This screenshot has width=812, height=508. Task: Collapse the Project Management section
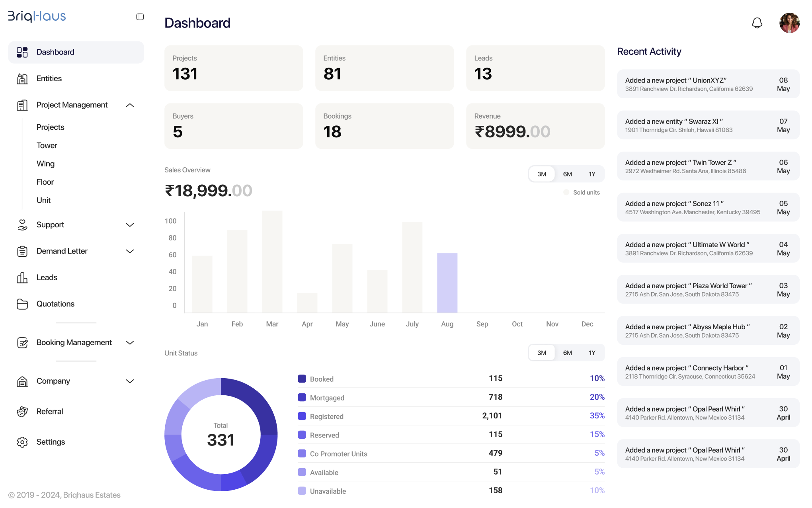point(130,105)
